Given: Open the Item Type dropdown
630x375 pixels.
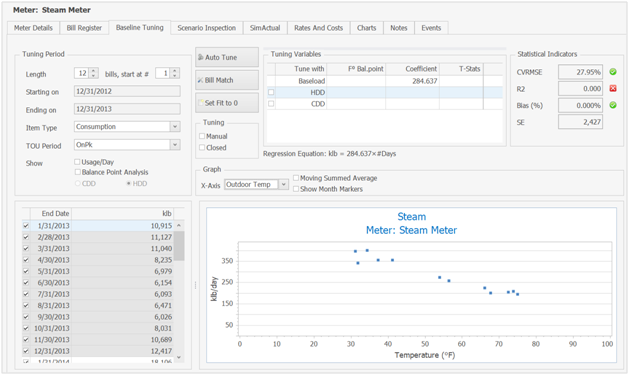Looking at the screenshot, I should click(175, 127).
